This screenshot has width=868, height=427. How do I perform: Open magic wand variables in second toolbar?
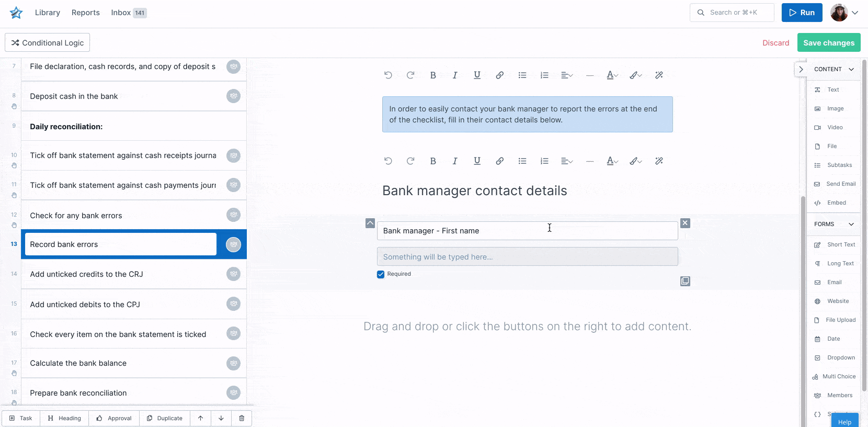pyautogui.click(x=659, y=161)
